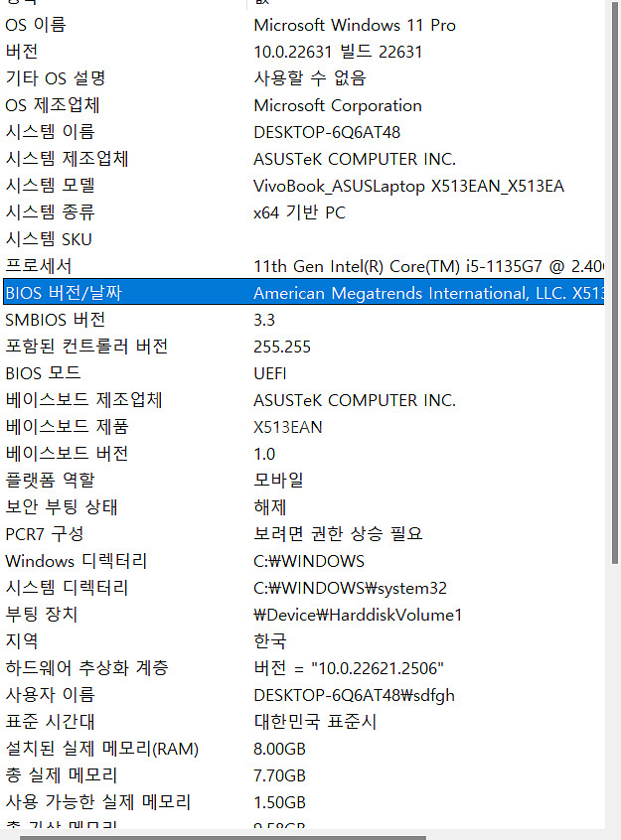
Task: Select the '설치된 실제 메모리(RAM)' row label
Action: click(102, 748)
